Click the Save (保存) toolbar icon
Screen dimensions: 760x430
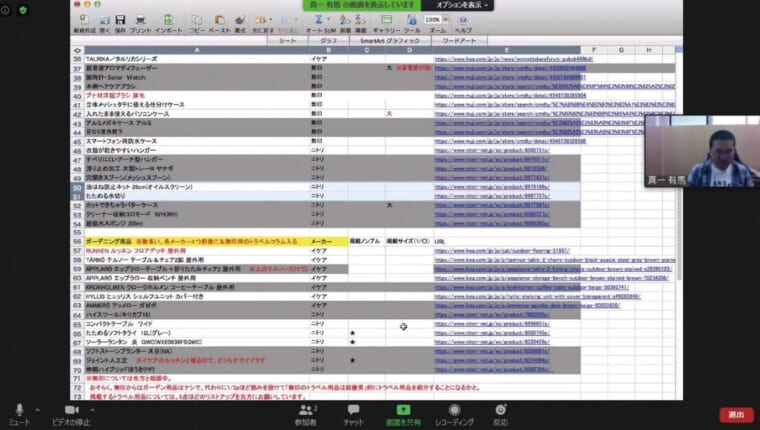coord(120,20)
